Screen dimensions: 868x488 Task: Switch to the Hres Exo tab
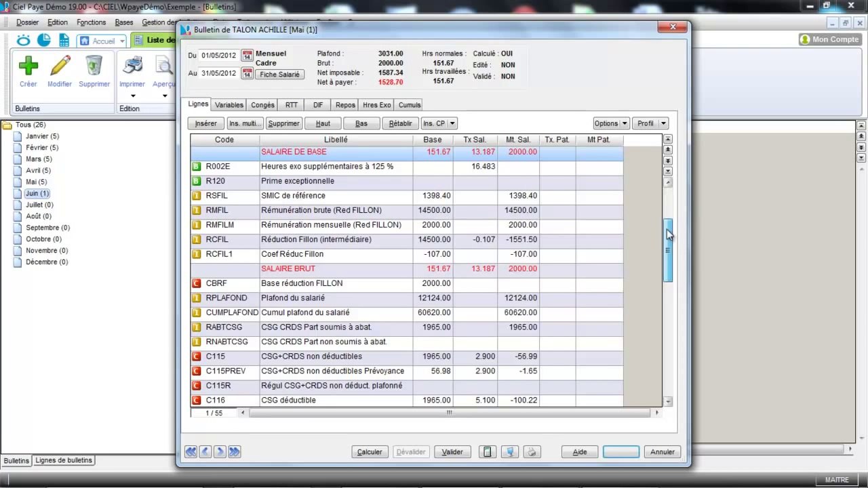click(x=377, y=105)
